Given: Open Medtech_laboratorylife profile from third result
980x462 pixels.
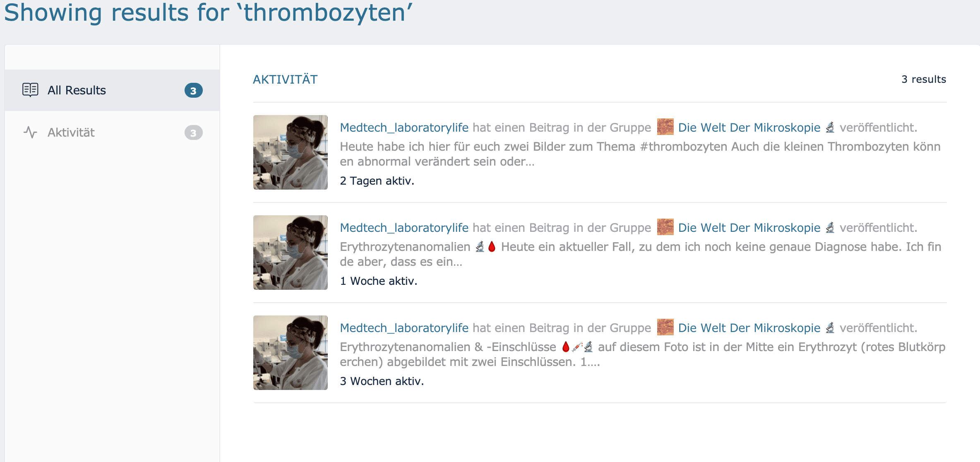Looking at the screenshot, I should 404,328.
